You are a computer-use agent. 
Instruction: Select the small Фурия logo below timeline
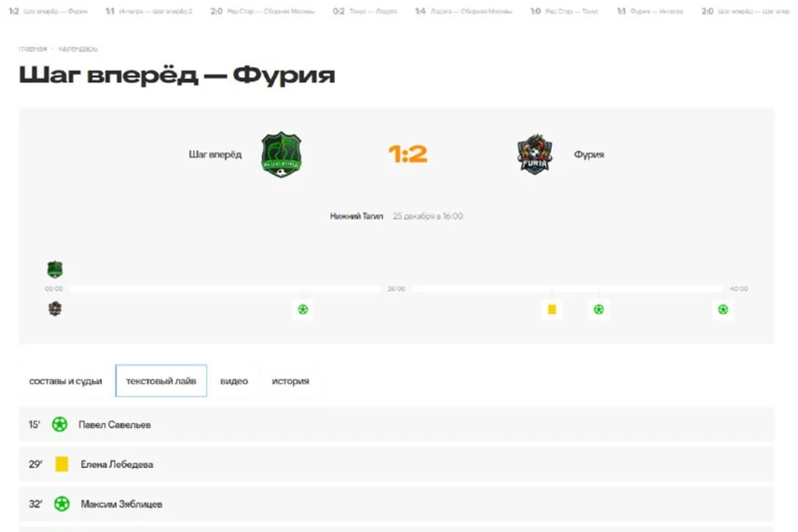click(x=55, y=308)
